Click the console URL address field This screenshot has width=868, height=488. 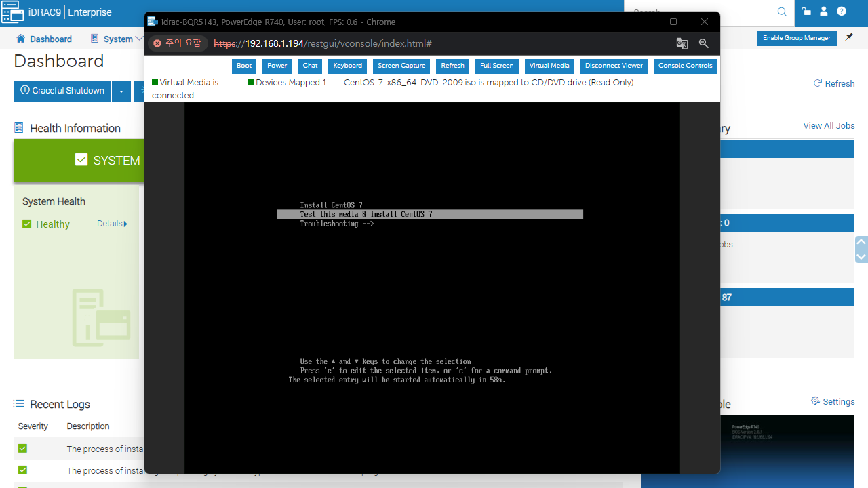point(323,43)
